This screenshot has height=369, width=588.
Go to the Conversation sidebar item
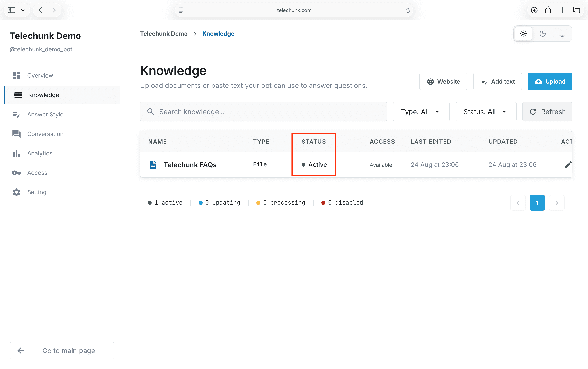62,134
